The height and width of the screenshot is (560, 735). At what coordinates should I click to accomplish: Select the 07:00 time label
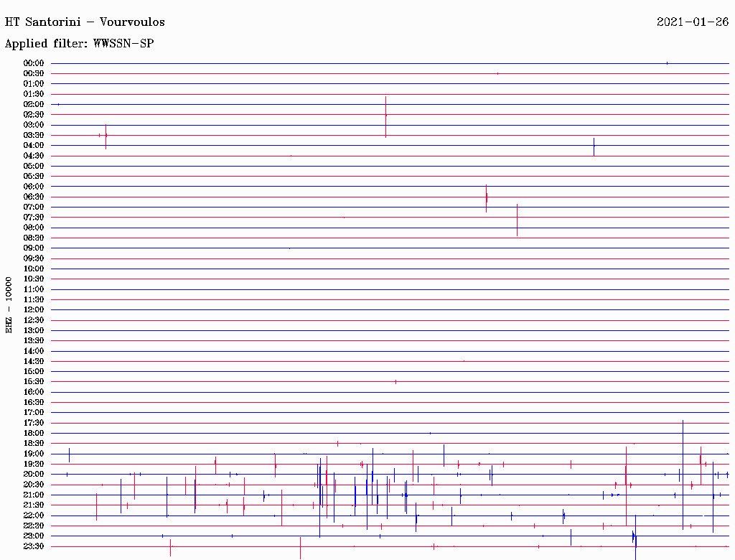34,207
